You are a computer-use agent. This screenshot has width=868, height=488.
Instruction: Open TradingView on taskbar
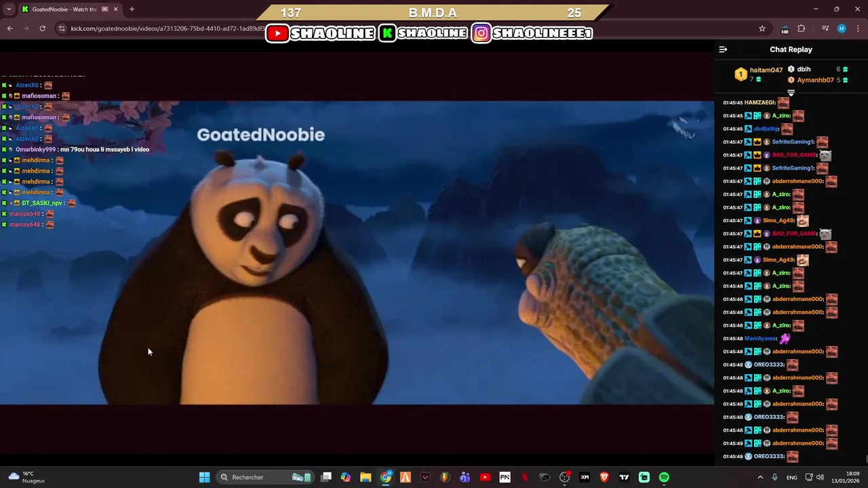[x=624, y=477]
